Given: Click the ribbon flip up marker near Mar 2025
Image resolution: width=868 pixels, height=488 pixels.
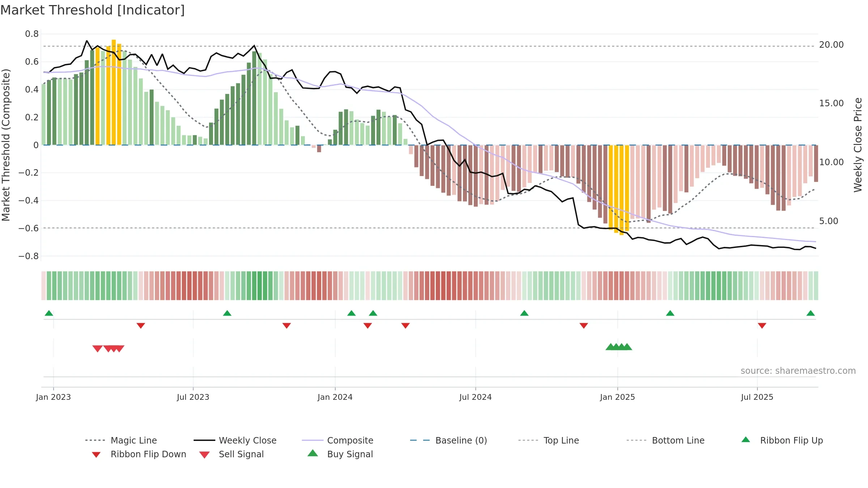Looking at the screenshot, I should click(670, 313).
